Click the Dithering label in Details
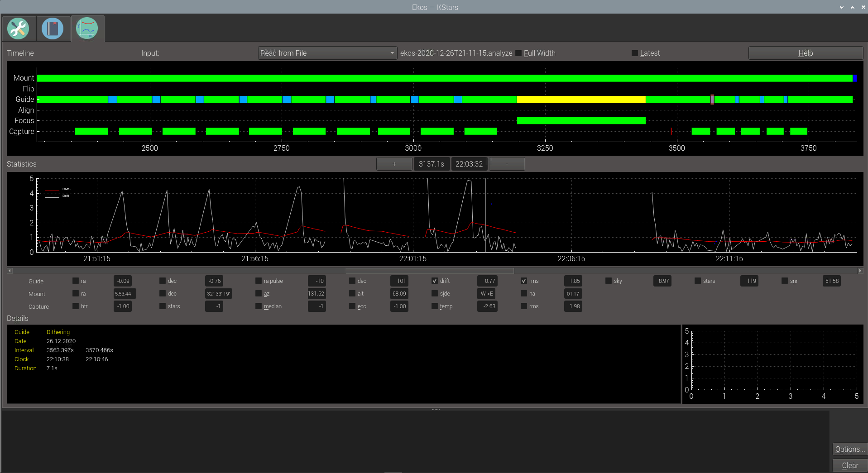The height and width of the screenshot is (473, 868). tap(58, 332)
